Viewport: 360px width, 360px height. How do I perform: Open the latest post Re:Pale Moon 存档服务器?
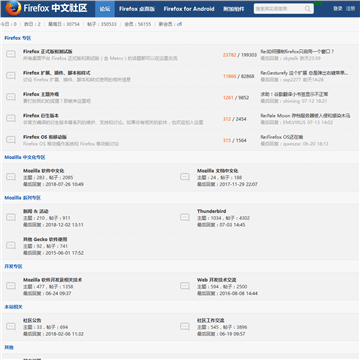[305, 115]
